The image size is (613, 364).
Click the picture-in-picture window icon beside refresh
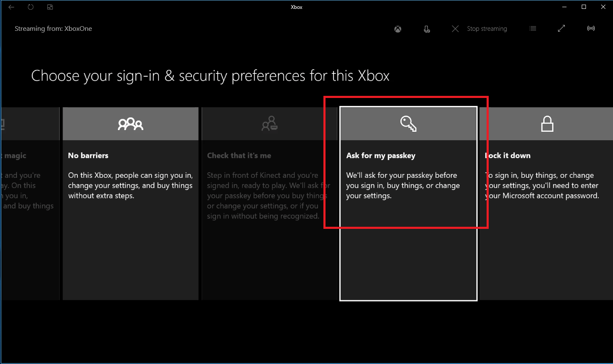(50, 7)
